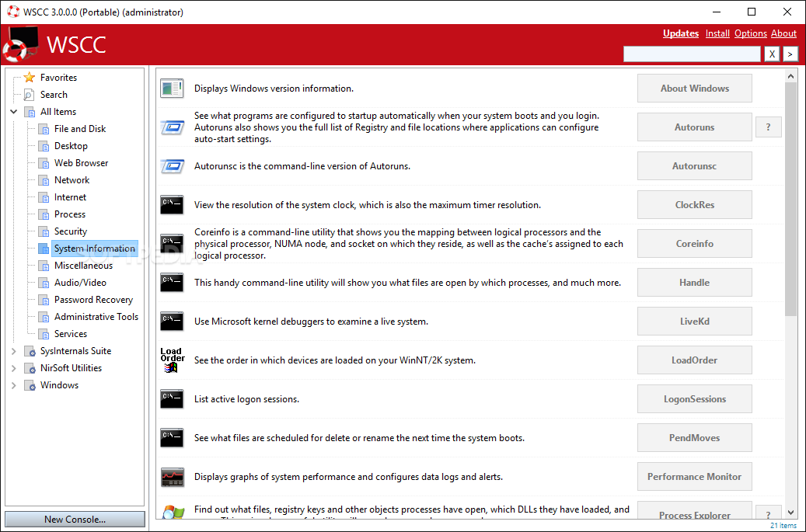This screenshot has width=806, height=532.
Task: Launch About Windows
Action: pos(694,89)
